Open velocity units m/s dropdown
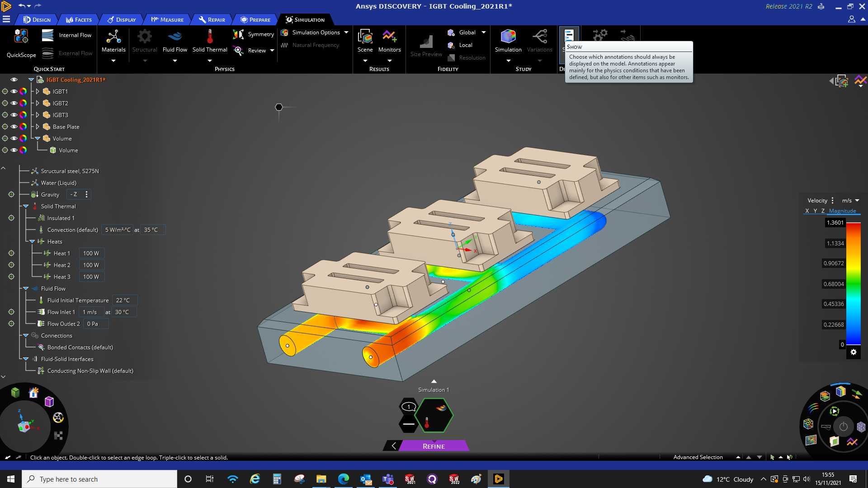The height and width of the screenshot is (488, 868). click(850, 201)
